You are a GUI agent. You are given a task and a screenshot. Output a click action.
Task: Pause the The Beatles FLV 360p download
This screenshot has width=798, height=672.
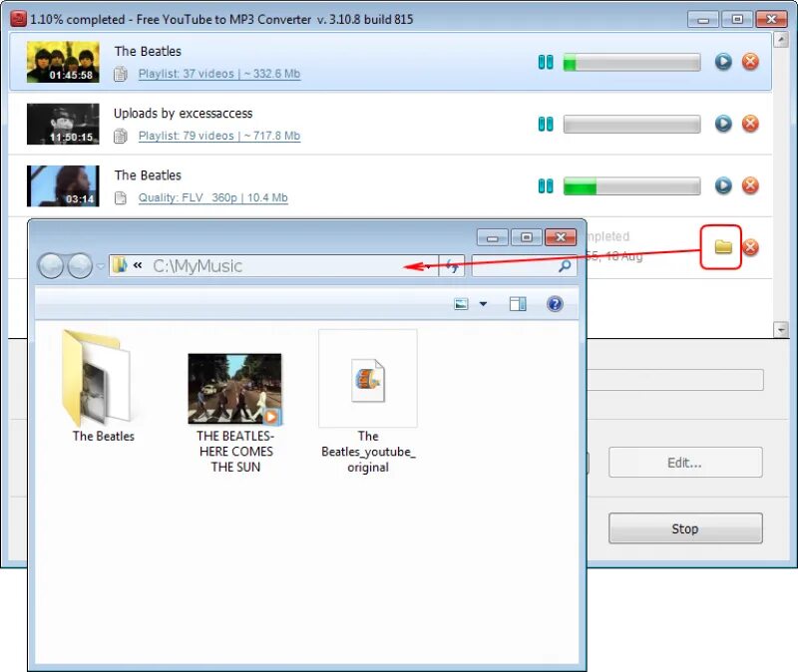546,186
